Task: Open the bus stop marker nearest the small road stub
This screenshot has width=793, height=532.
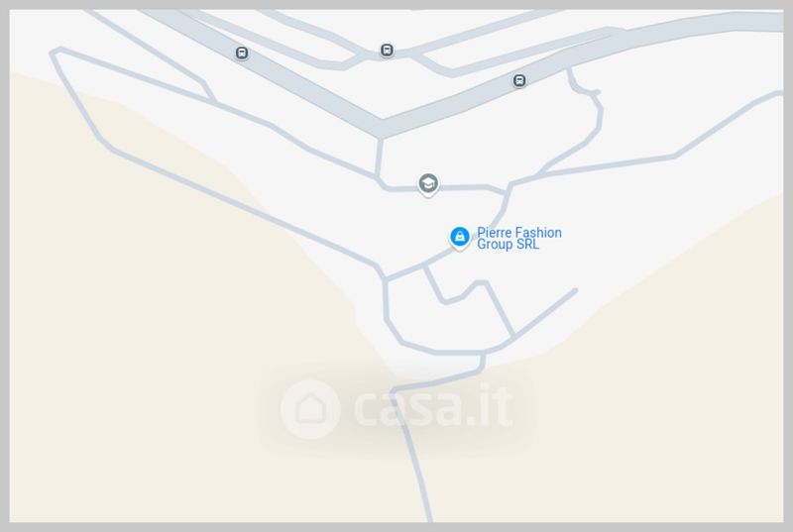Action: coord(519,80)
